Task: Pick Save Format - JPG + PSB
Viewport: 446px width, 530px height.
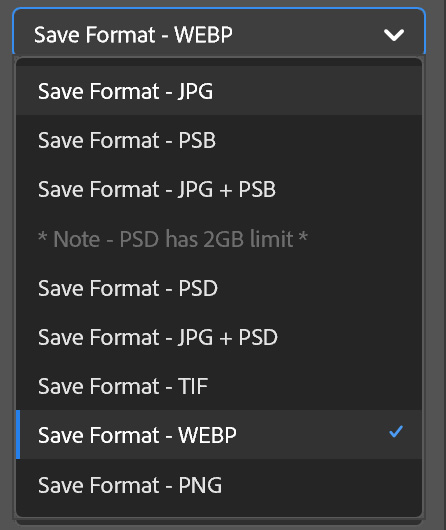Action: tap(219, 189)
